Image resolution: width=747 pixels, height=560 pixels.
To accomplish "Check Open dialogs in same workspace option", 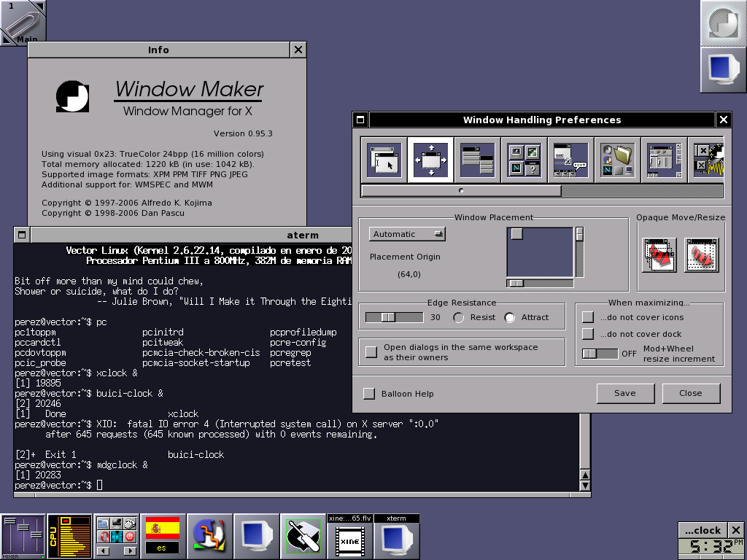I will [371, 352].
